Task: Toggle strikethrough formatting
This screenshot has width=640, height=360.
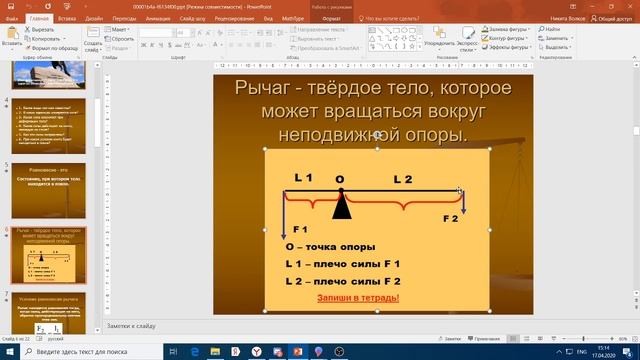Action: 178,45
